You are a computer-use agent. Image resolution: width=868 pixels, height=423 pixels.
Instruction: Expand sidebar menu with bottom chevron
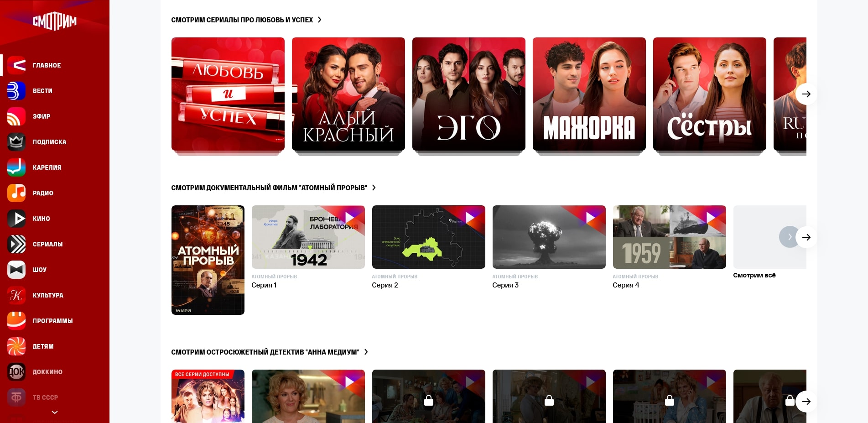(x=55, y=412)
